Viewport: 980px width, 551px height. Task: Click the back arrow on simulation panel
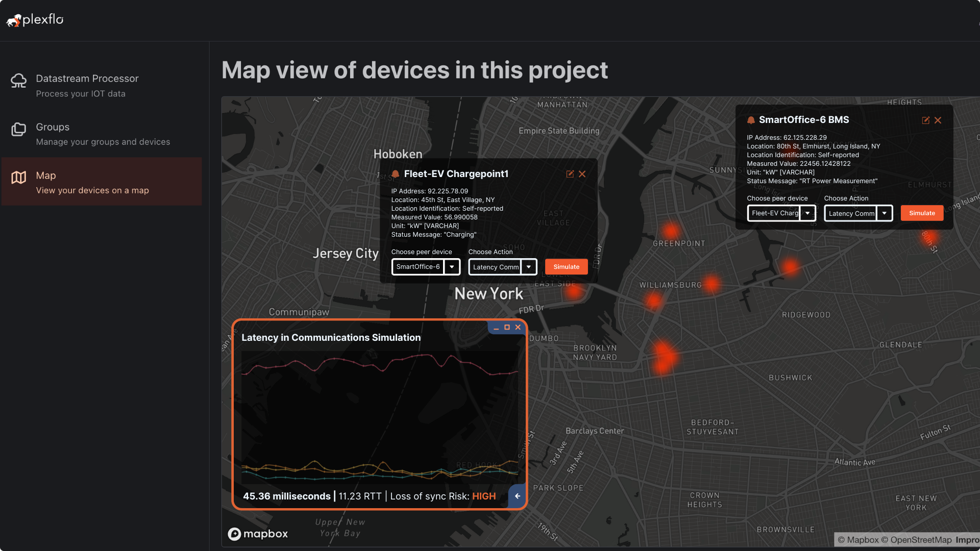point(518,496)
